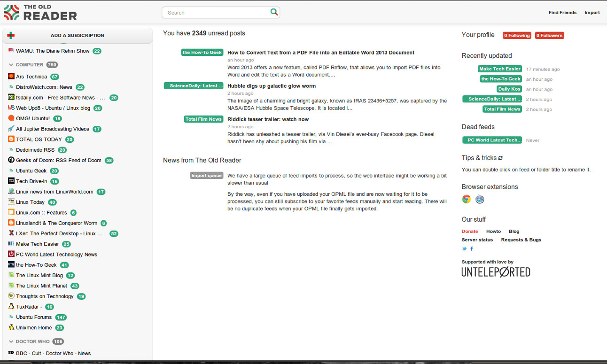Image resolution: width=607 pixels, height=364 pixels.
Task: Open PC World Latest Tech dead feed
Action: tap(492, 140)
